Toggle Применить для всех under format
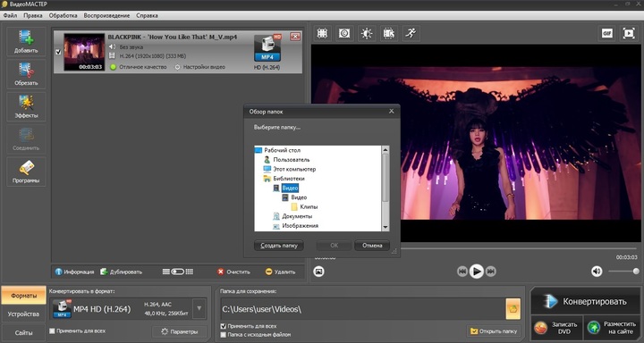The image size is (644, 343). (x=52, y=330)
